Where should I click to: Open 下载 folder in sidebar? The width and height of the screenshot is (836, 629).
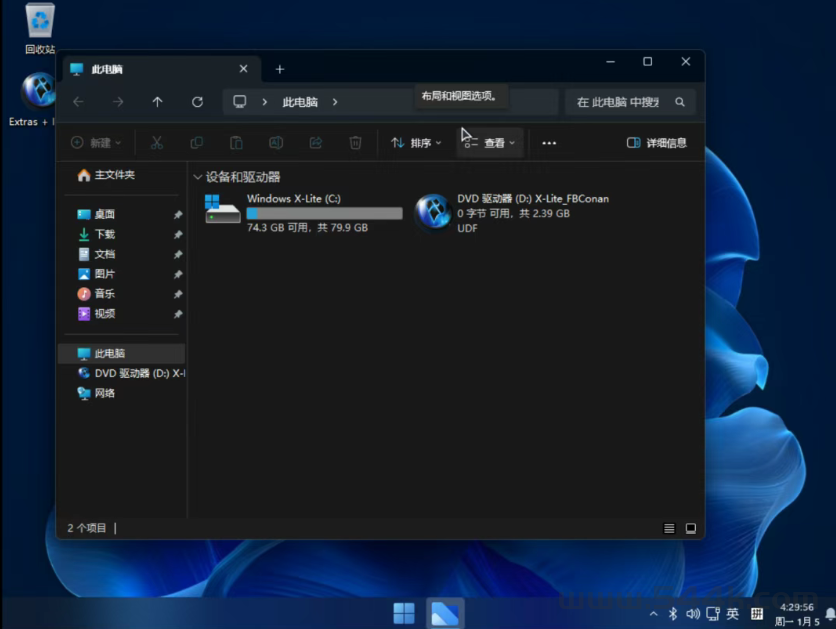point(104,234)
